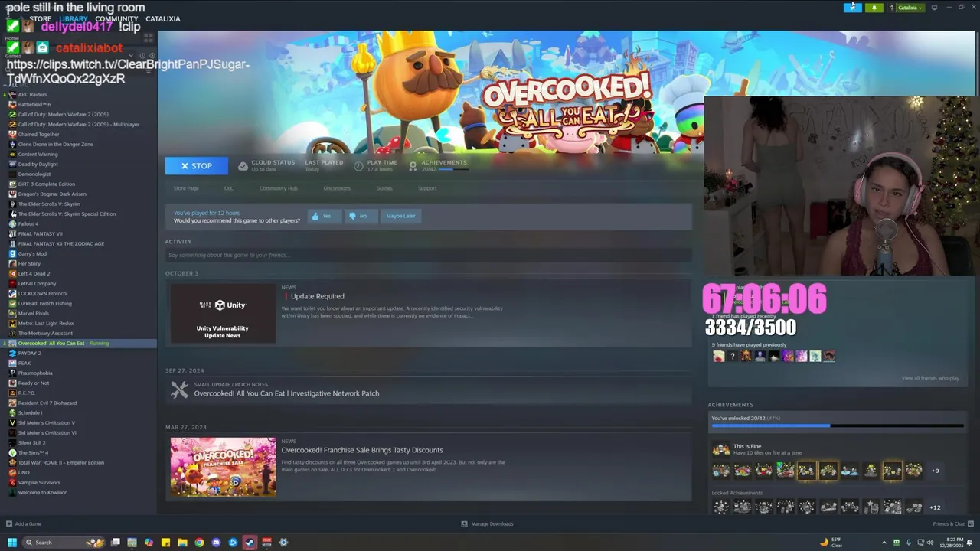Screen dimensions: 980x551
Task: Click the Maybe Later button
Action: tap(400, 216)
